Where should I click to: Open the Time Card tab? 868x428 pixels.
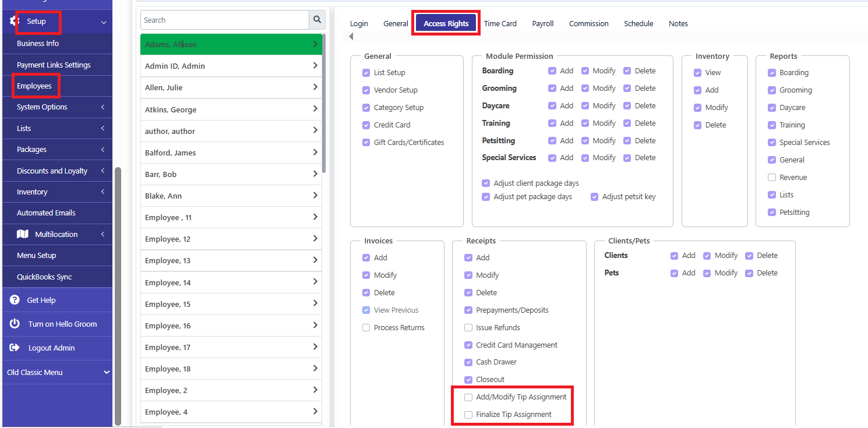[500, 23]
